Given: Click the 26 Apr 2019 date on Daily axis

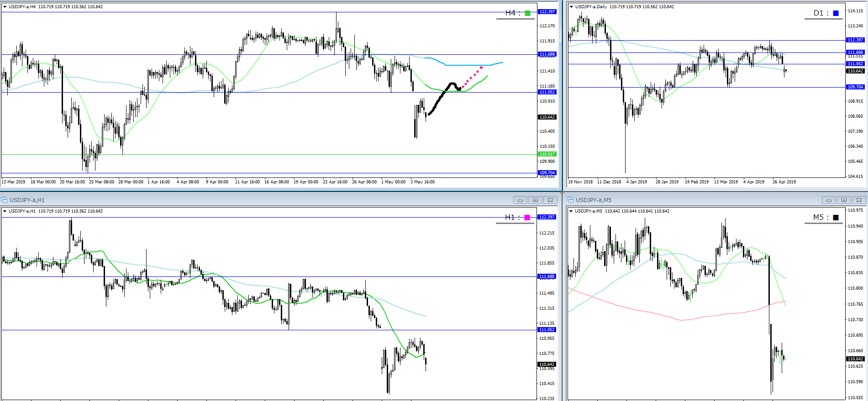Looking at the screenshot, I should 784,182.
